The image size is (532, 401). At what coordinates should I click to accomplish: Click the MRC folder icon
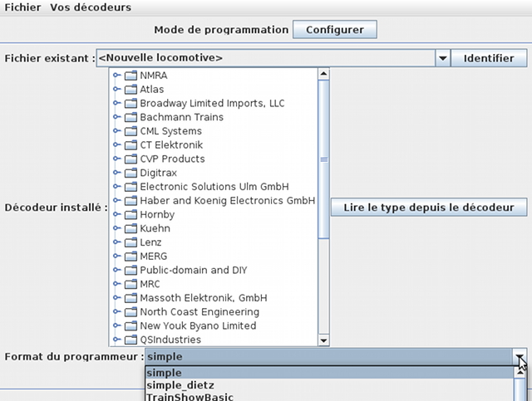click(x=131, y=284)
